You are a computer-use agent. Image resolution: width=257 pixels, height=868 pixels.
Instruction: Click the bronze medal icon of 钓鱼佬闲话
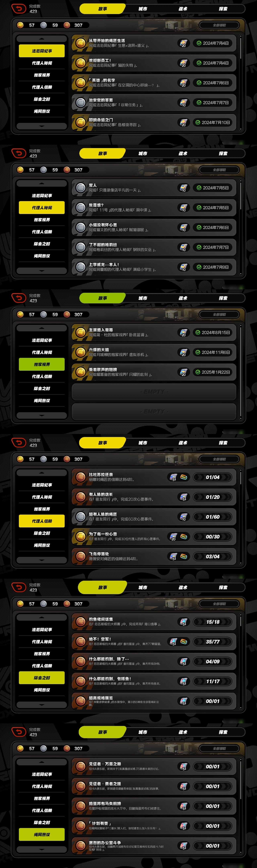point(81,622)
